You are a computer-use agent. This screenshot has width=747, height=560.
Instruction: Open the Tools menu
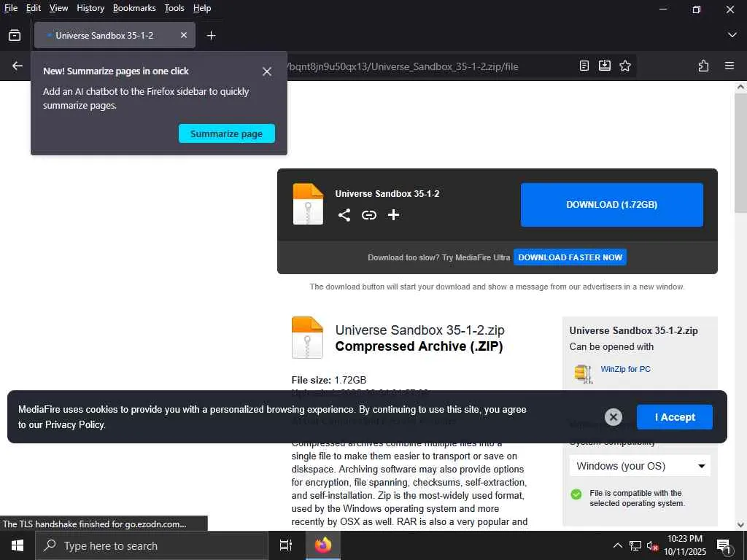[174, 8]
